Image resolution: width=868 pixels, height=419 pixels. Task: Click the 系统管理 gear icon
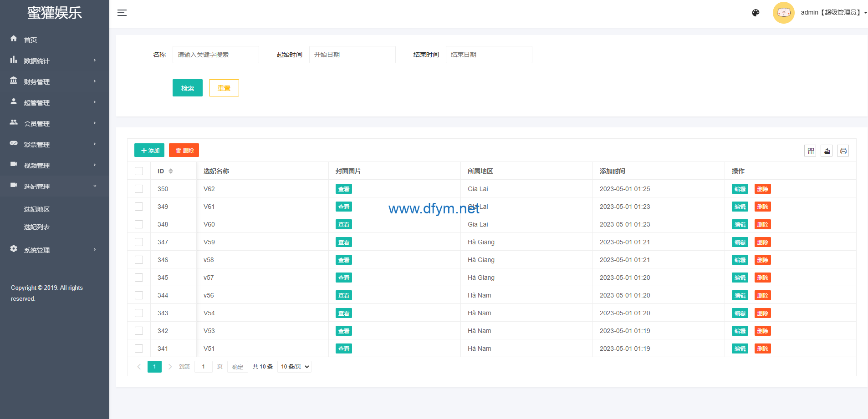coord(14,249)
